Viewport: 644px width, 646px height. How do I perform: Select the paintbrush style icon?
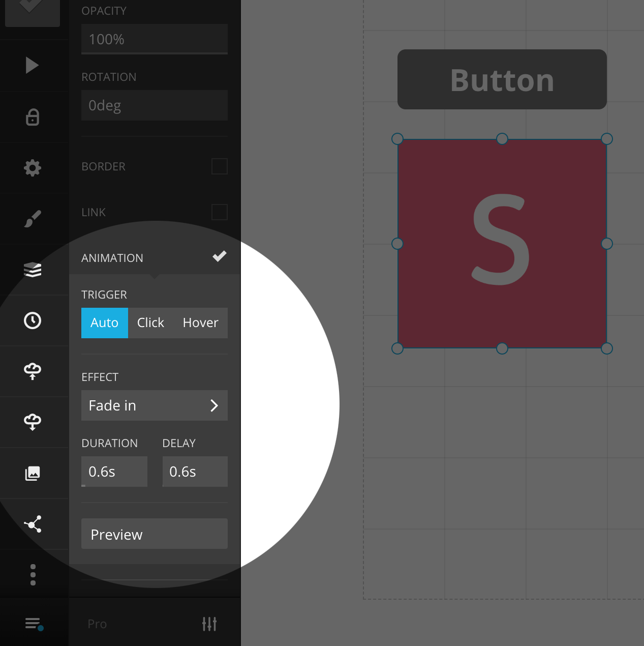pyautogui.click(x=33, y=219)
